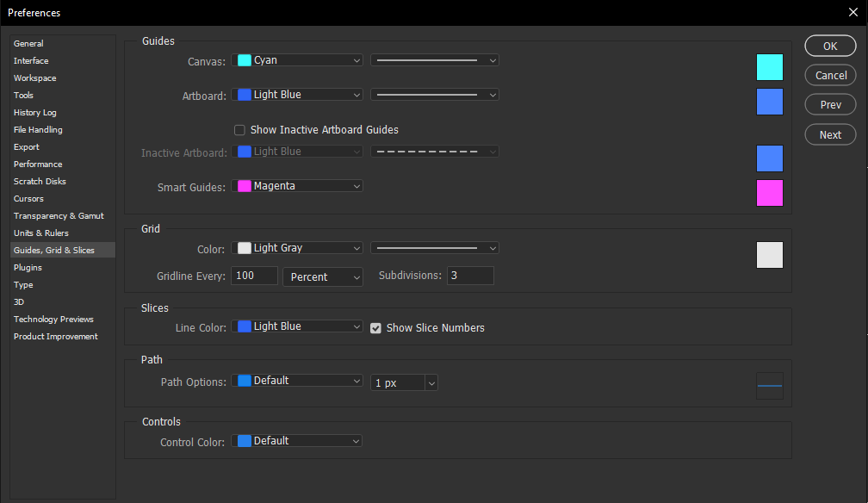Uncheck Show Slice Numbers

(375, 328)
